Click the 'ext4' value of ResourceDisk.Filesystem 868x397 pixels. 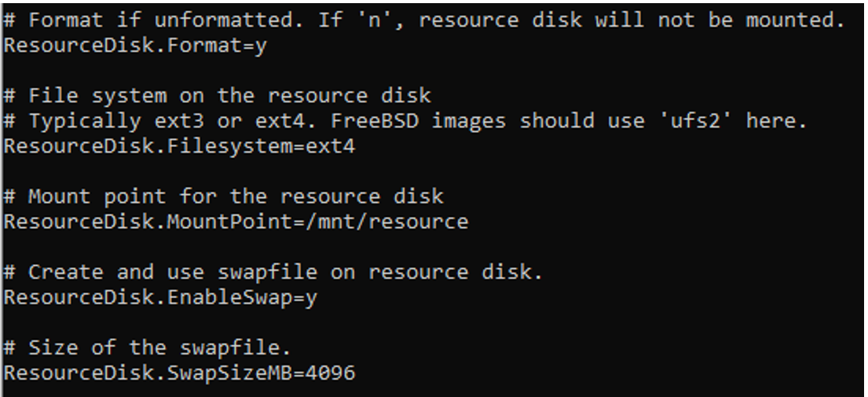(330, 146)
